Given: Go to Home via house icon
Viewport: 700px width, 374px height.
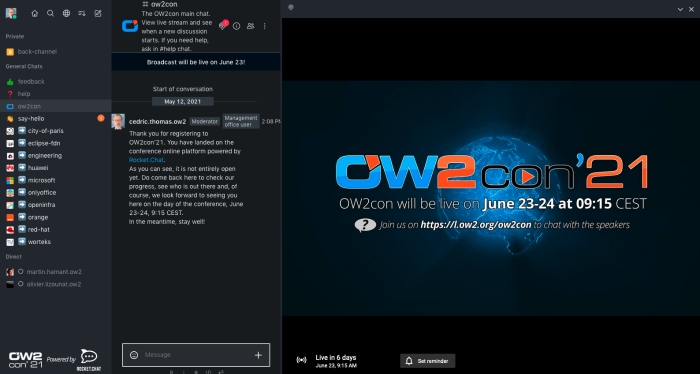Looking at the screenshot, I should pos(34,13).
